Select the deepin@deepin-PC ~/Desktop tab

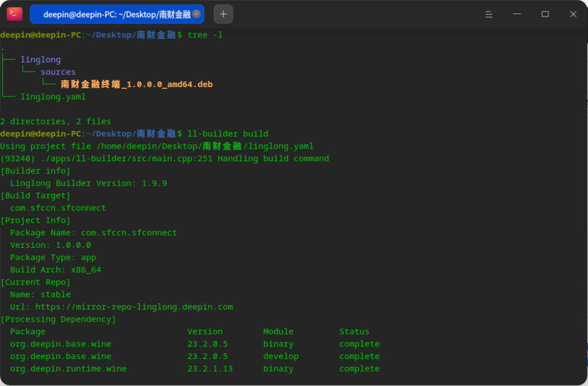click(115, 14)
